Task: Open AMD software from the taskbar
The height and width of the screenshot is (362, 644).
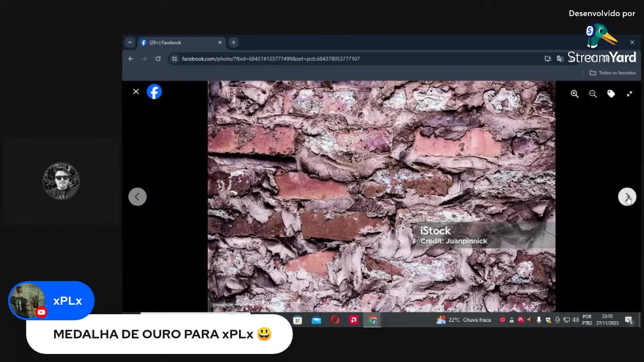Action: coord(354,320)
